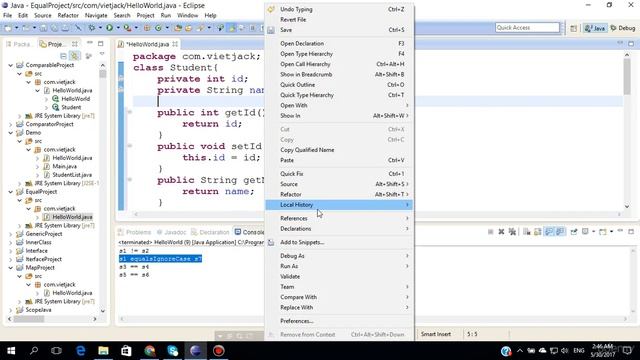
Task: Click Undo Typing in the context menu
Action: pos(339,9)
